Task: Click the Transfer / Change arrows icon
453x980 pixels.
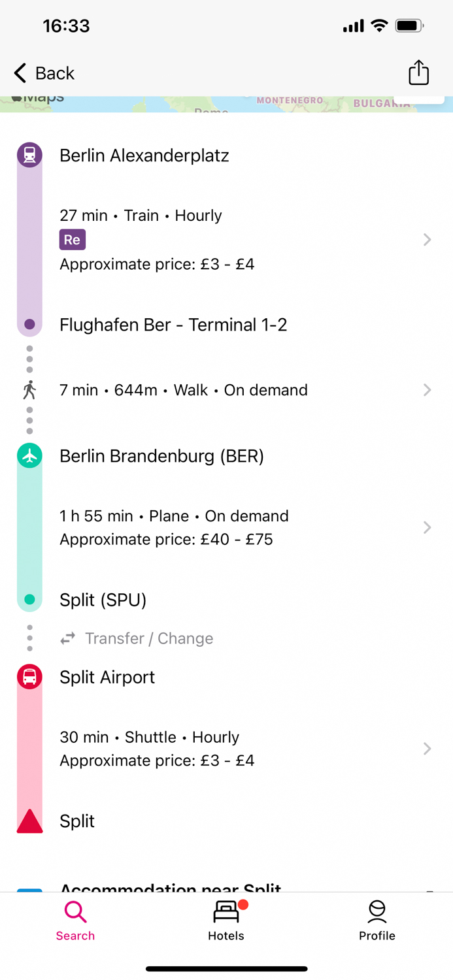Action: 68,638
